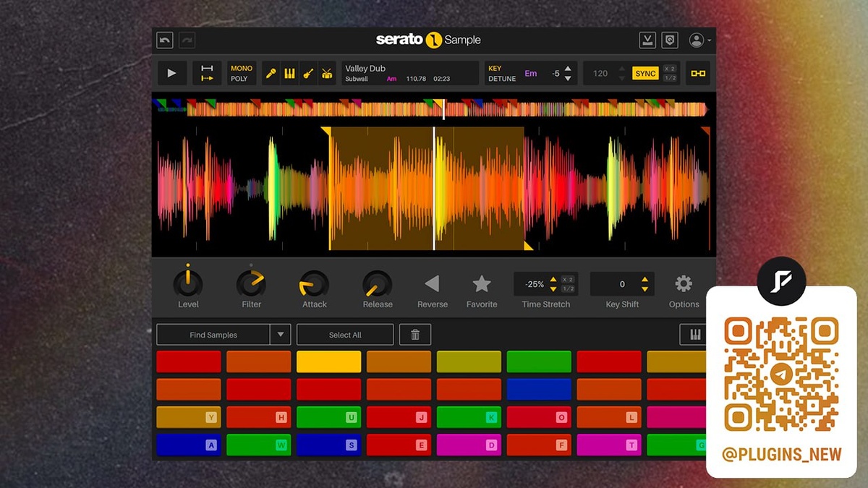Switch voice mode to POLY
The width and height of the screenshot is (868, 488).
(239, 79)
